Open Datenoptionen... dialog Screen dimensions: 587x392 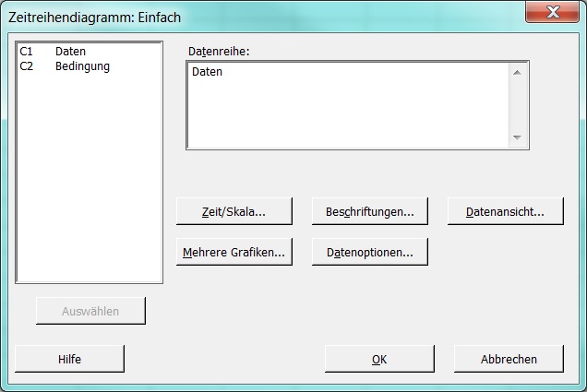[369, 252]
